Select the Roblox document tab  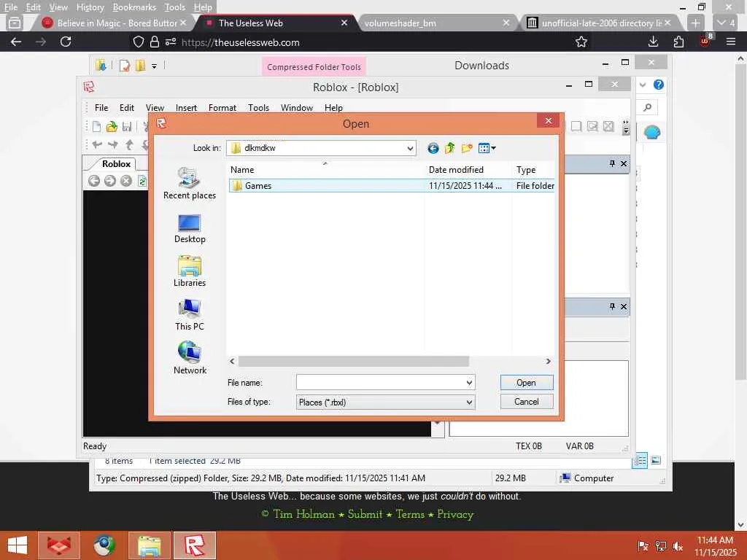(x=116, y=164)
